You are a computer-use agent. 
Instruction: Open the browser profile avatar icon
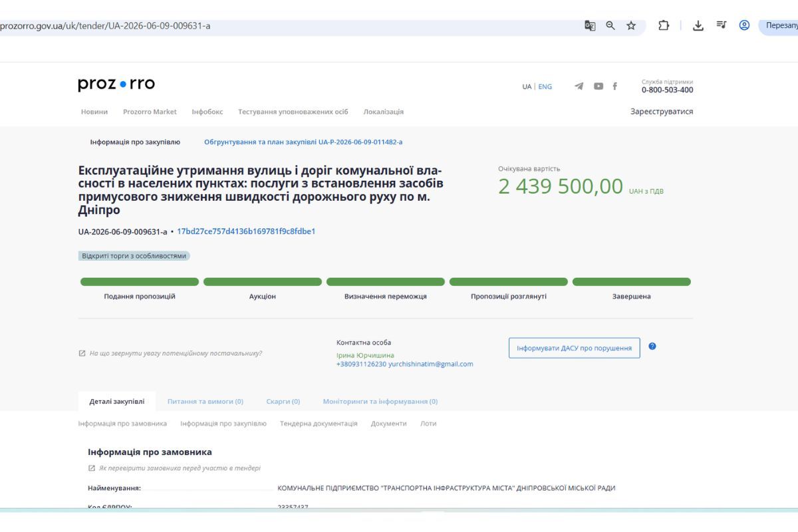[744, 26]
